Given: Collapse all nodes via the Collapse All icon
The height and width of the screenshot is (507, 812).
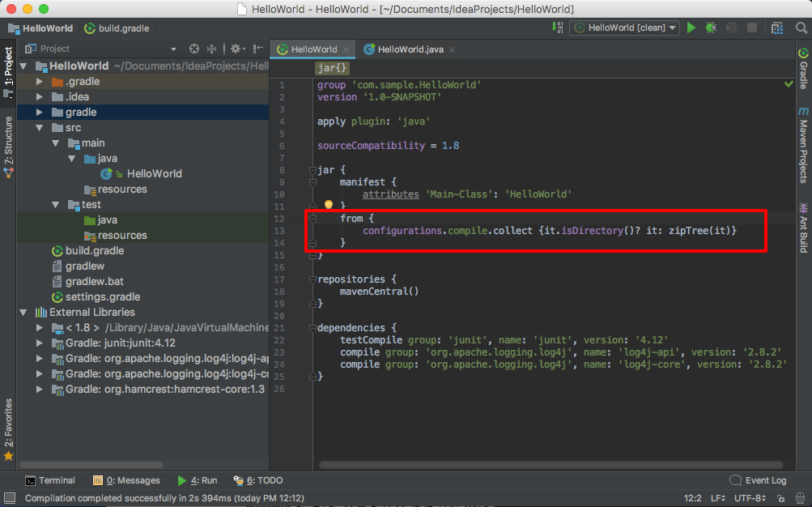Looking at the screenshot, I should 212,48.
